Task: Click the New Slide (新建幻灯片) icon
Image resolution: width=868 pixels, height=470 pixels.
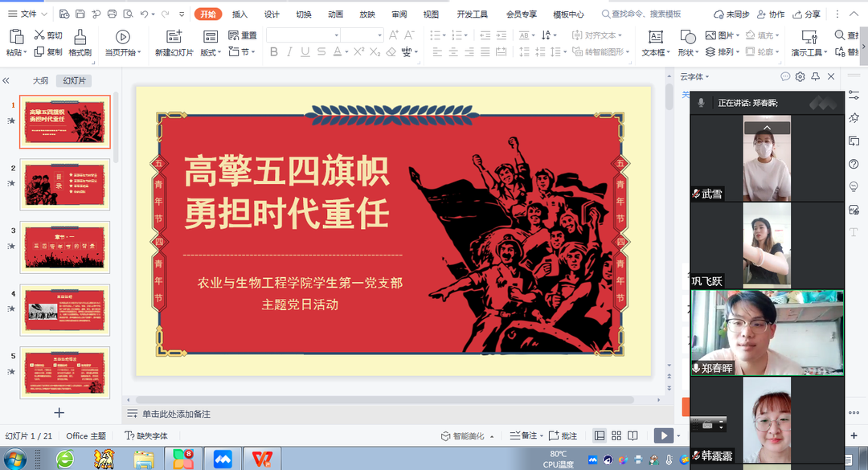Action: 174,37
